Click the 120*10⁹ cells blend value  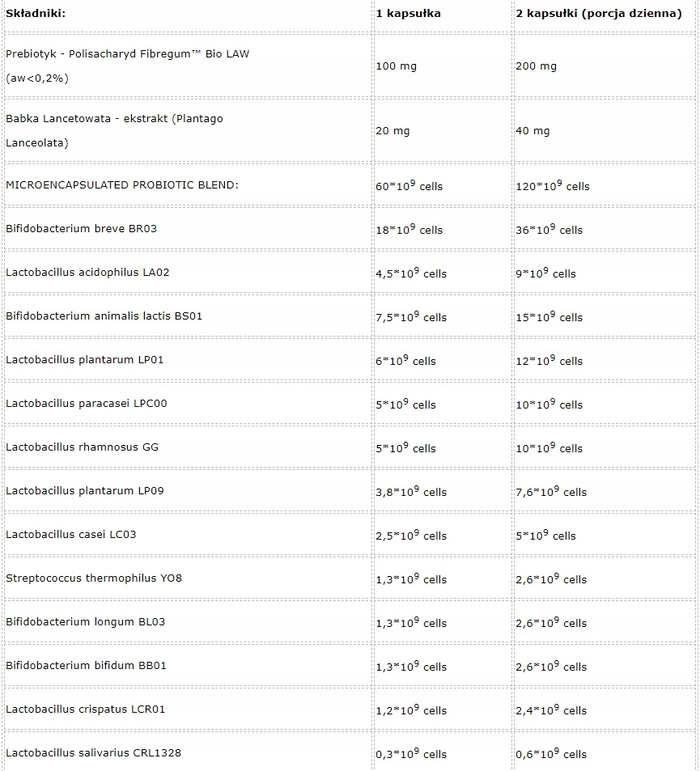pos(553,186)
